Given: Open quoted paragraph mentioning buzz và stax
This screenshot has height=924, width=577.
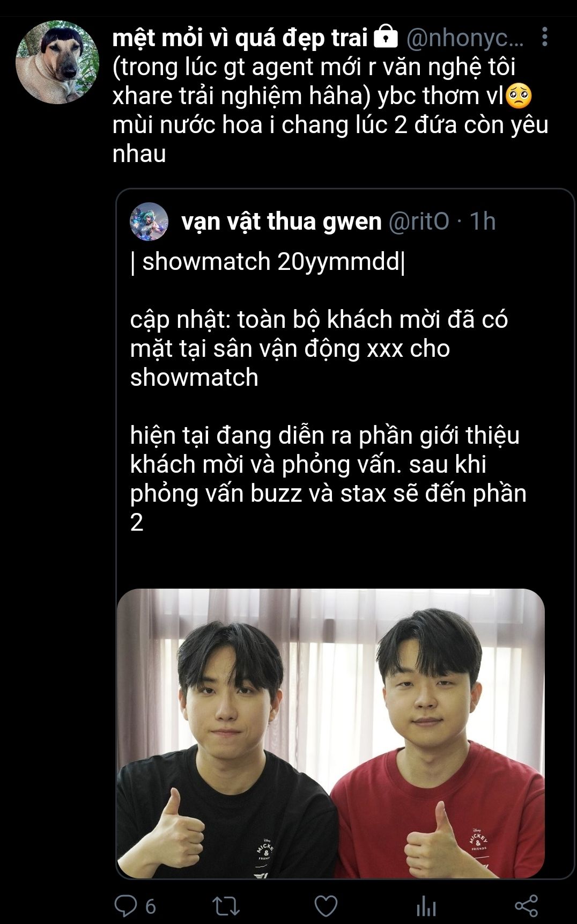Looking at the screenshot, I should [x=328, y=479].
